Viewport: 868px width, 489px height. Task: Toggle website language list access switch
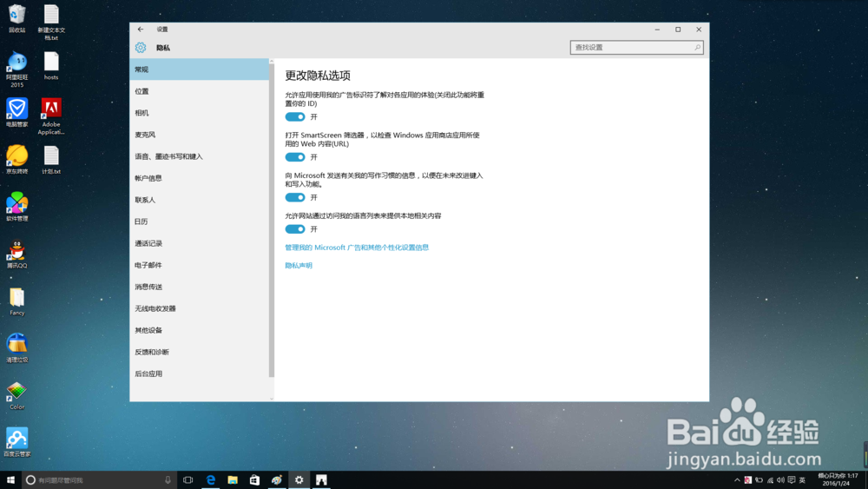295,229
